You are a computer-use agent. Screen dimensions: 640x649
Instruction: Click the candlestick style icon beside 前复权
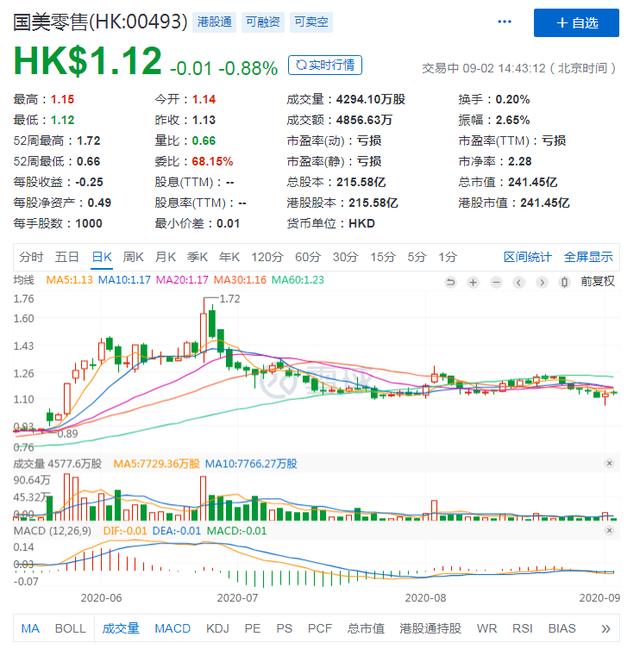point(564,282)
